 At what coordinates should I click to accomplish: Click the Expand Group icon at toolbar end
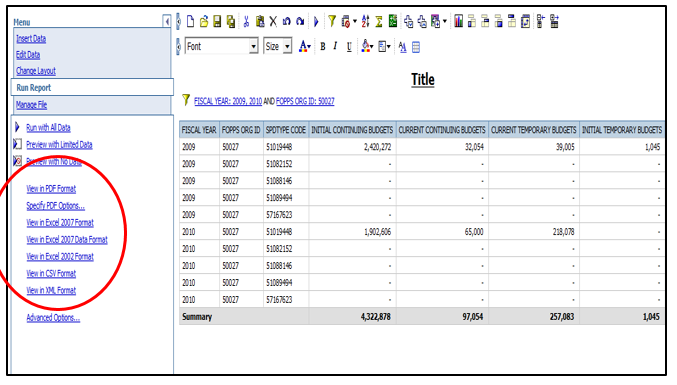[x=555, y=21]
